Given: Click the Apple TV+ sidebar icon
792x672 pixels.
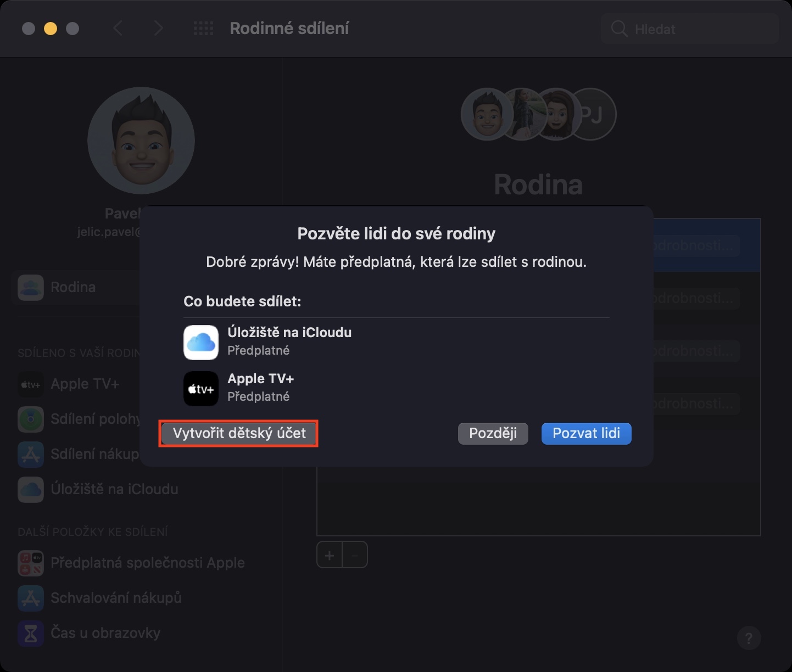Looking at the screenshot, I should click(x=31, y=384).
